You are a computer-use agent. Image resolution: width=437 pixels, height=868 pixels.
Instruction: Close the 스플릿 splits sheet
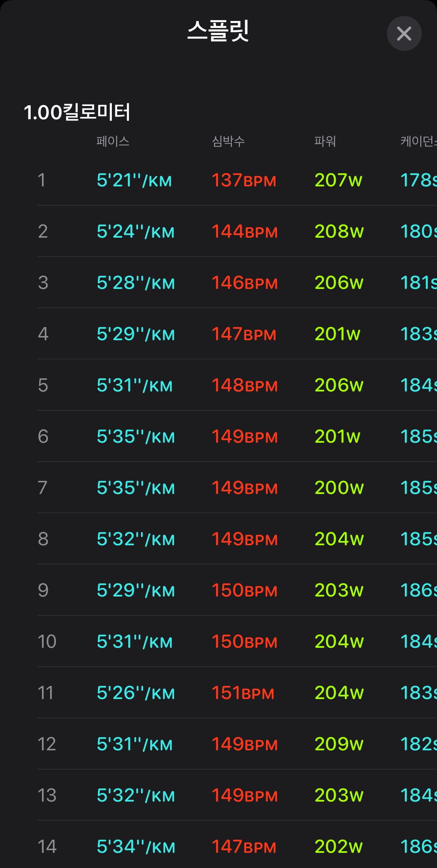tap(404, 33)
